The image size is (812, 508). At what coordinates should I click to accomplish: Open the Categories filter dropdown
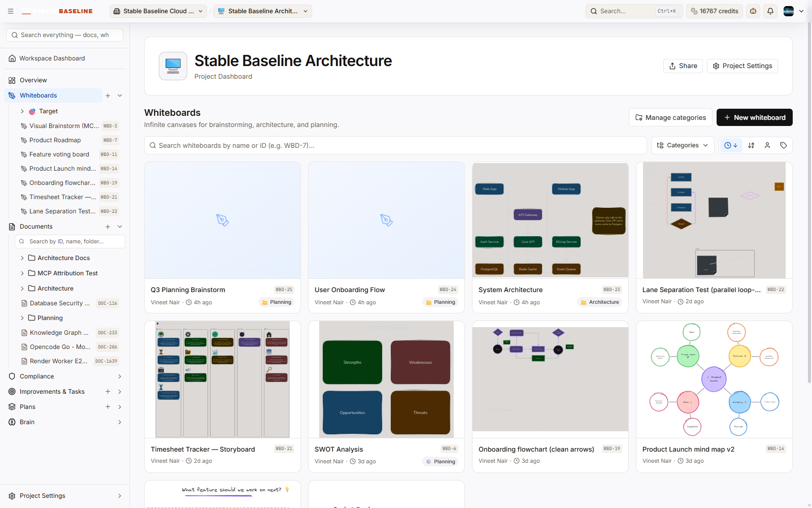point(683,145)
